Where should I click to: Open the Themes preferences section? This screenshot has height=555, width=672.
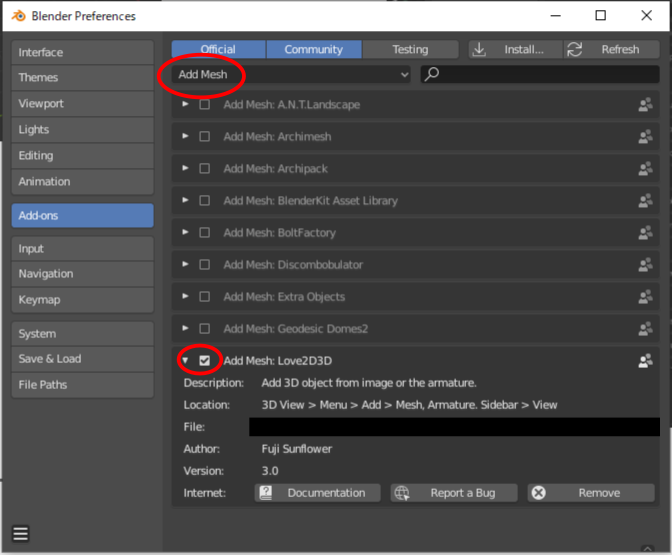click(x=83, y=78)
